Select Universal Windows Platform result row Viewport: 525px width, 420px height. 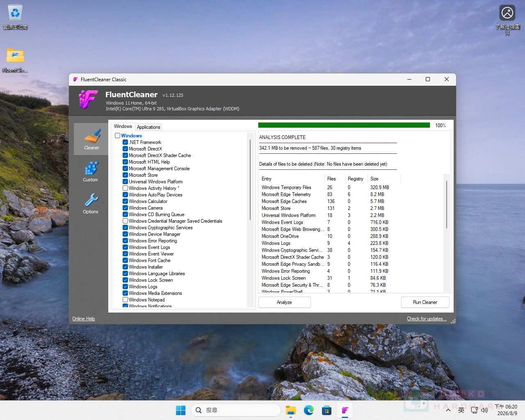click(329, 215)
